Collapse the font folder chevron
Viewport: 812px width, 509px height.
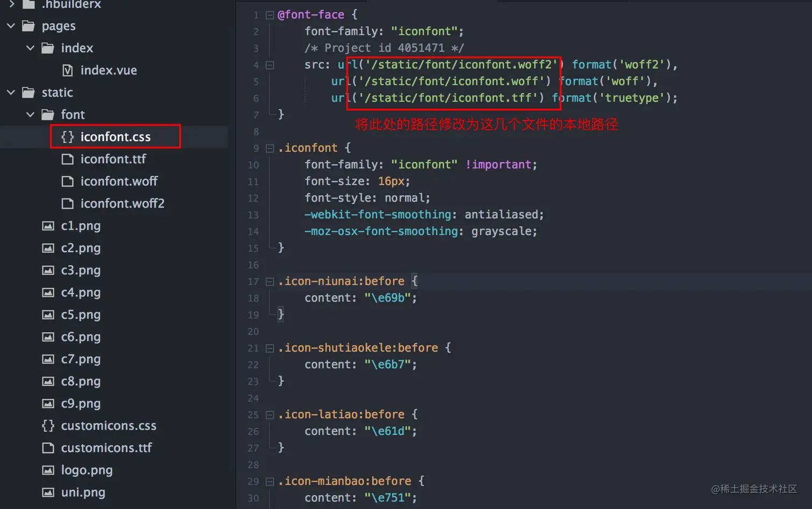(x=31, y=114)
